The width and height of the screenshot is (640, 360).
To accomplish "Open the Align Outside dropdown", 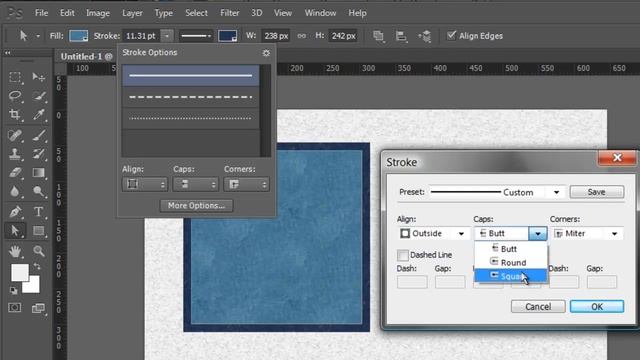I will [x=433, y=233].
